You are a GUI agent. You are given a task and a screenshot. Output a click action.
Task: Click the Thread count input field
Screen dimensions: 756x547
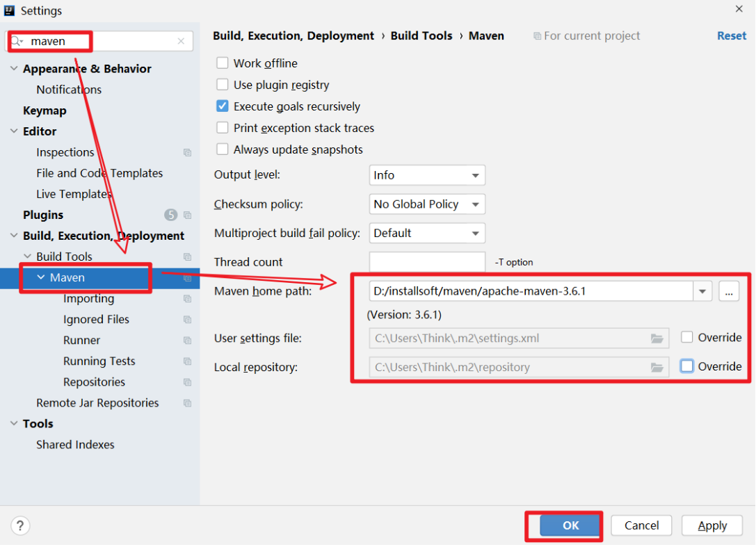click(x=426, y=262)
